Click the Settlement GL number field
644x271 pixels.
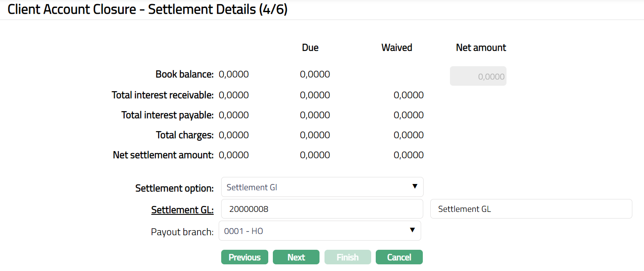click(x=322, y=209)
